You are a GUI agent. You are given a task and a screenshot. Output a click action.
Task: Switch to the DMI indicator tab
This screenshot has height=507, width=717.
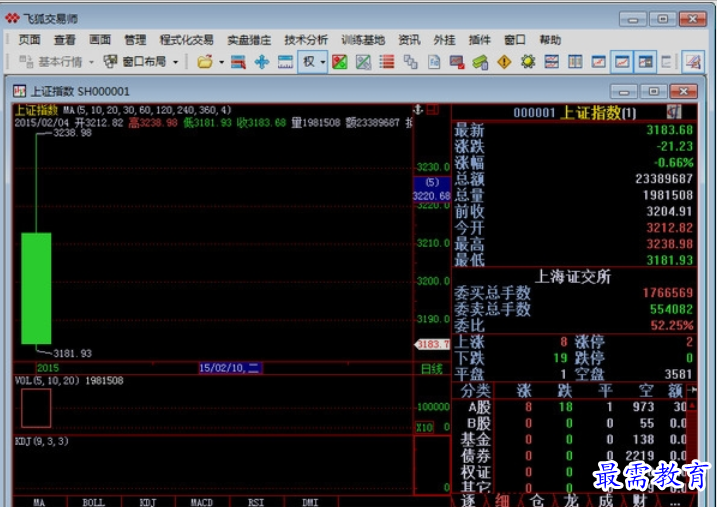tap(310, 502)
